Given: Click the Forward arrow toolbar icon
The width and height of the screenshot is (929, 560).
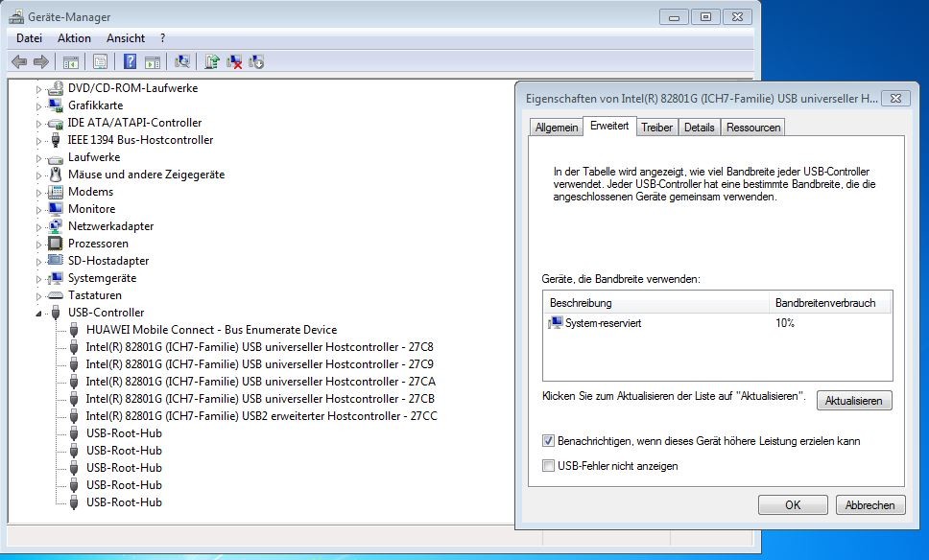Looking at the screenshot, I should [x=41, y=61].
